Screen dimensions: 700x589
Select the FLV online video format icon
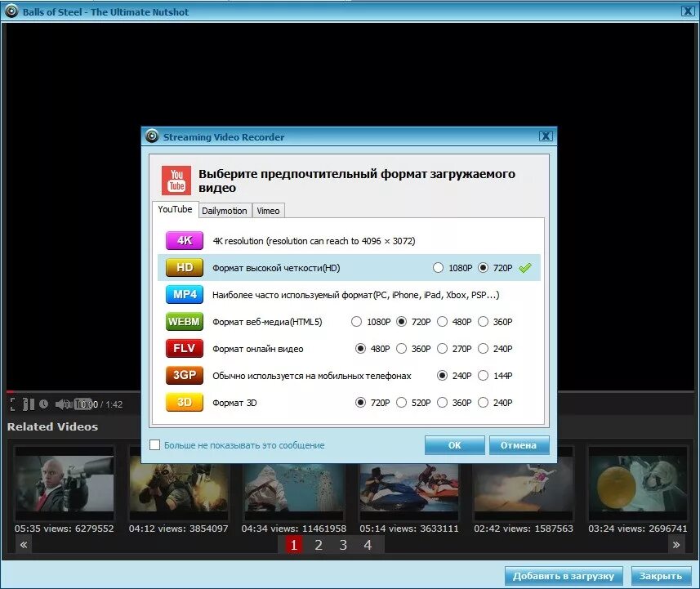tap(184, 348)
